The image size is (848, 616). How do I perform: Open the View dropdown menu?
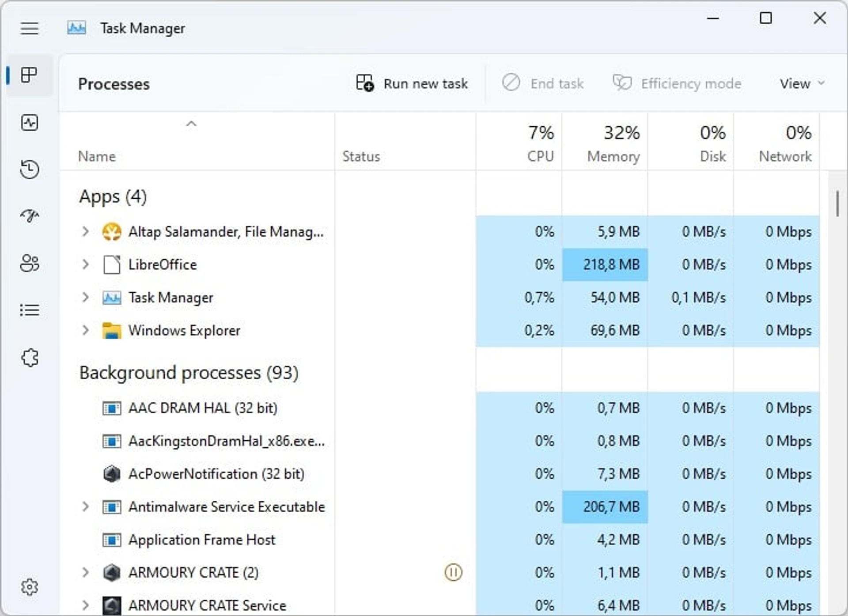pyautogui.click(x=802, y=83)
